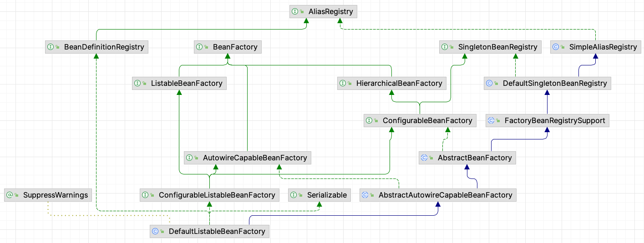This screenshot has width=644, height=243.
Task: Click the class icon beside DefaultSingletonBeanRegistry
Action: [x=489, y=84]
